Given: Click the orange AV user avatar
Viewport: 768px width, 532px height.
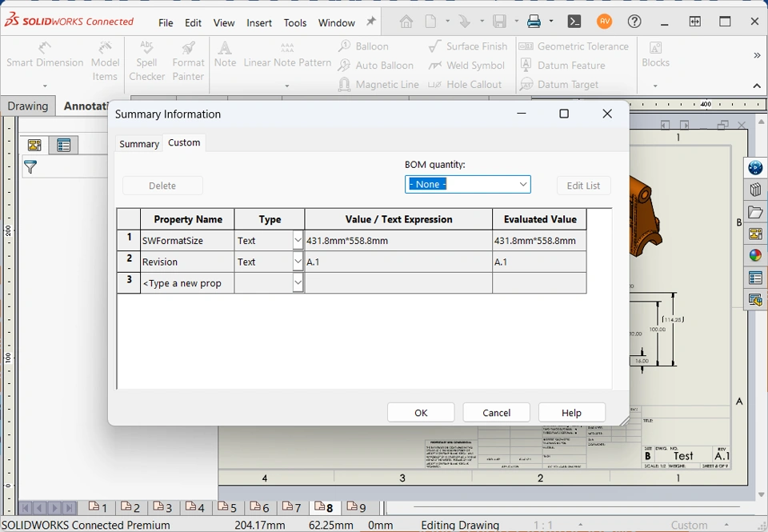Looking at the screenshot, I should point(604,22).
